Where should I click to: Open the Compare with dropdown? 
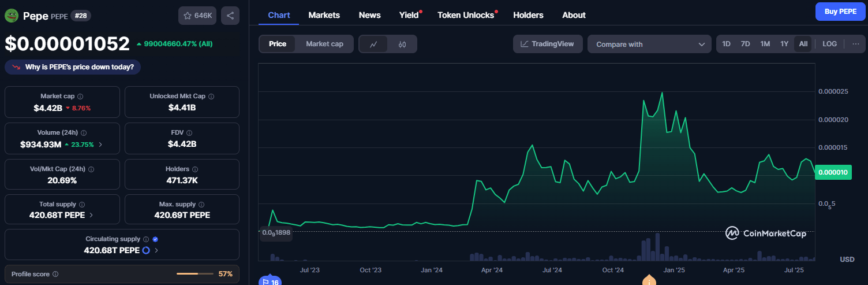[x=649, y=44]
